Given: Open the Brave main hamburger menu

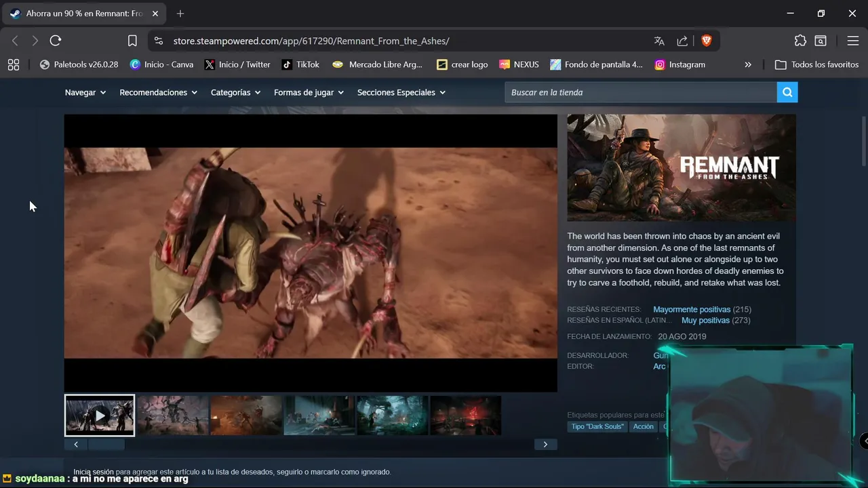Looking at the screenshot, I should [853, 41].
